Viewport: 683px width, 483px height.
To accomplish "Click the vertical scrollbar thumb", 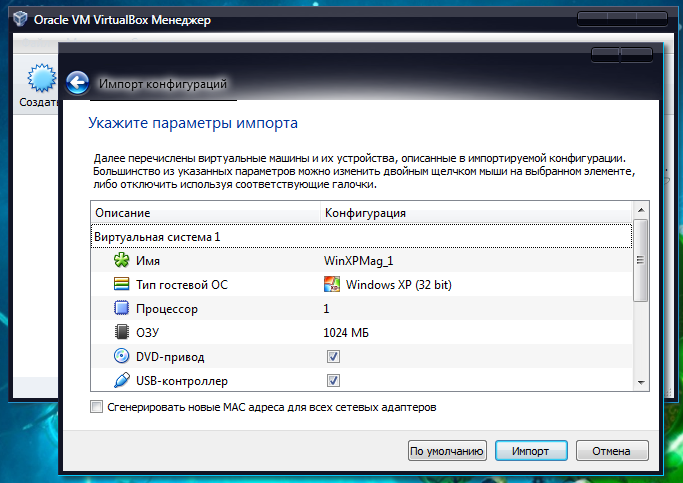I will pyautogui.click(x=640, y=260).
